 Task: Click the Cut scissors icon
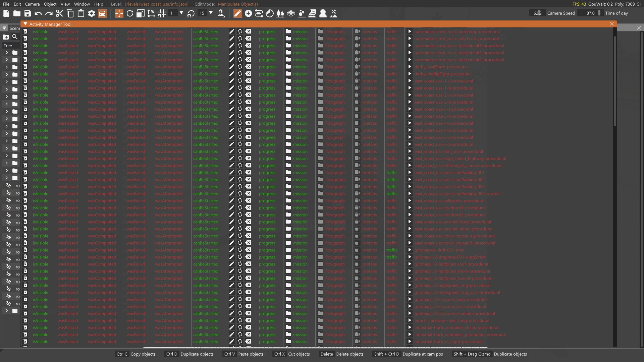(x=59, y=13)
